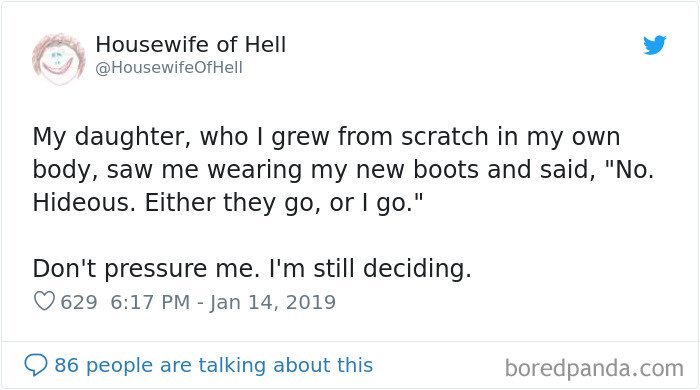Click the speech bubble conversation icon

(x=36, y=365)
